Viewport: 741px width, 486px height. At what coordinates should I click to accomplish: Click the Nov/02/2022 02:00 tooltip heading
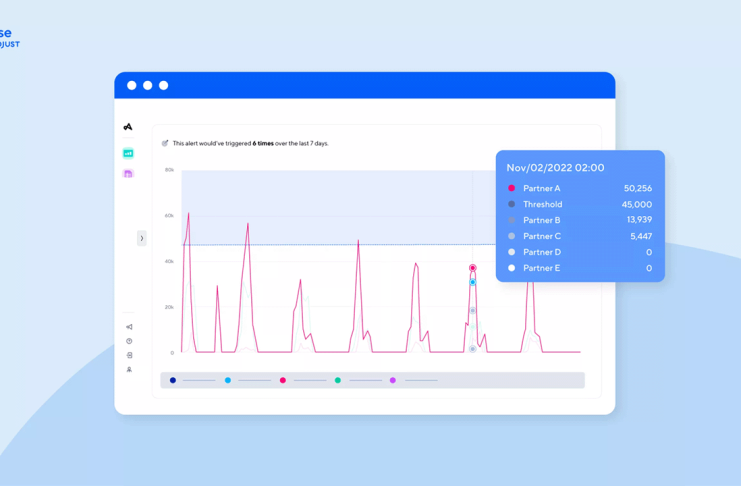[555, 168]
